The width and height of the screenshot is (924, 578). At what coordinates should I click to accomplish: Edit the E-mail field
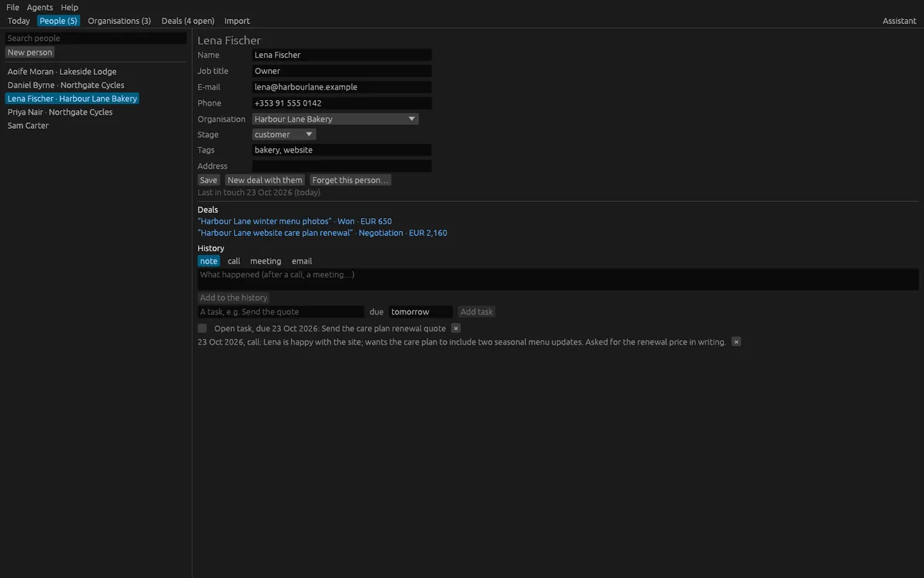(x=342, y=87)
